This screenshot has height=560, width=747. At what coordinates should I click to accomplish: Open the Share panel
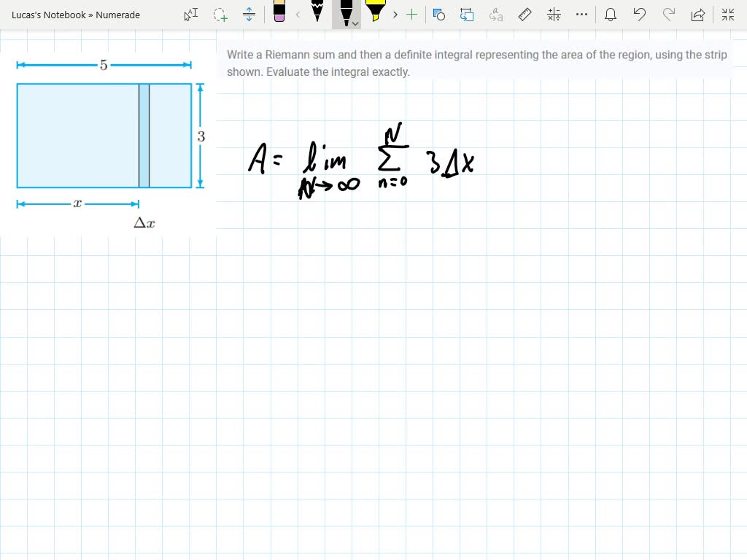(698, 14)
